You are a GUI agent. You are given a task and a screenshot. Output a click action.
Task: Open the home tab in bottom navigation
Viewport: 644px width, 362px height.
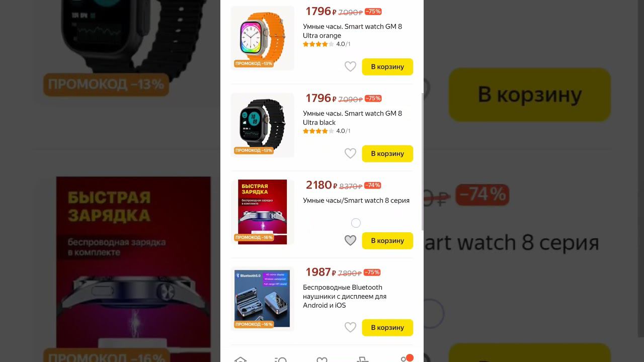point(240,359)
